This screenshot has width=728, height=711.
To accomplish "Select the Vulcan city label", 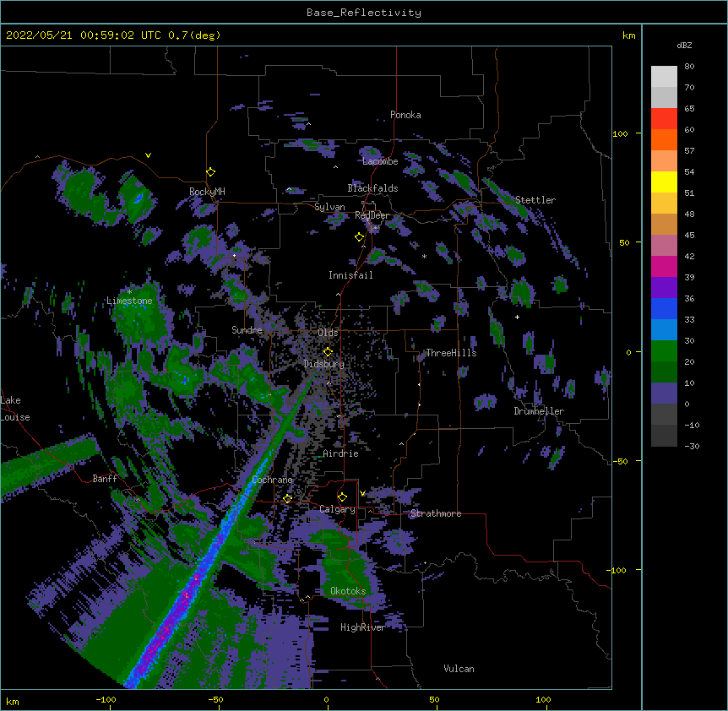I will tap(459, 669).
